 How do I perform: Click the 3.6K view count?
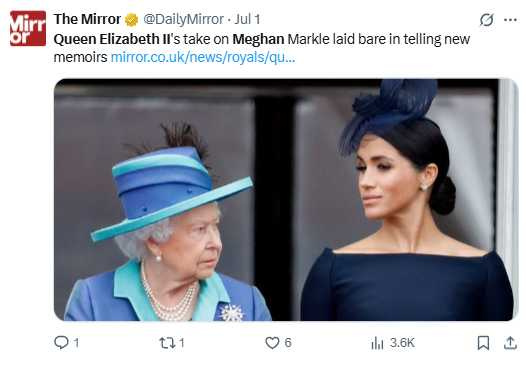(x=402, y=343)
